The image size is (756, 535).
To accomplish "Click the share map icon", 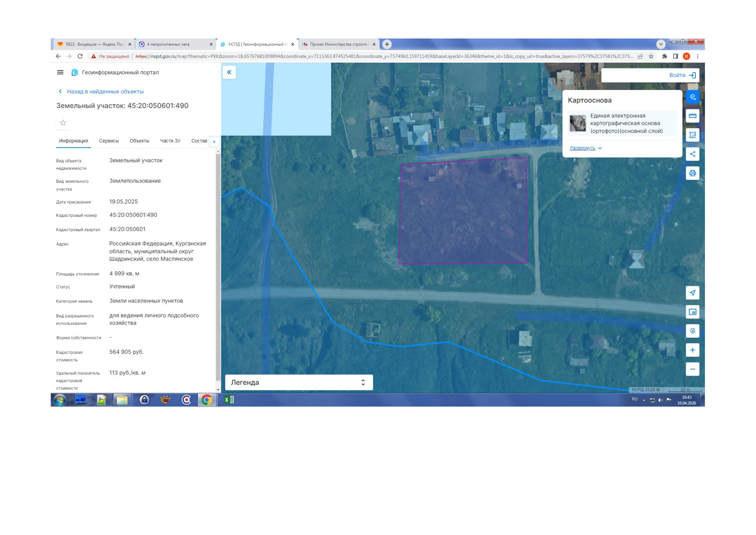I will [692, 154].
